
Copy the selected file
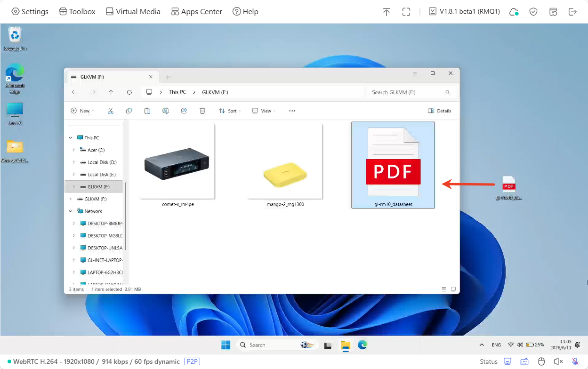point(129,111)
